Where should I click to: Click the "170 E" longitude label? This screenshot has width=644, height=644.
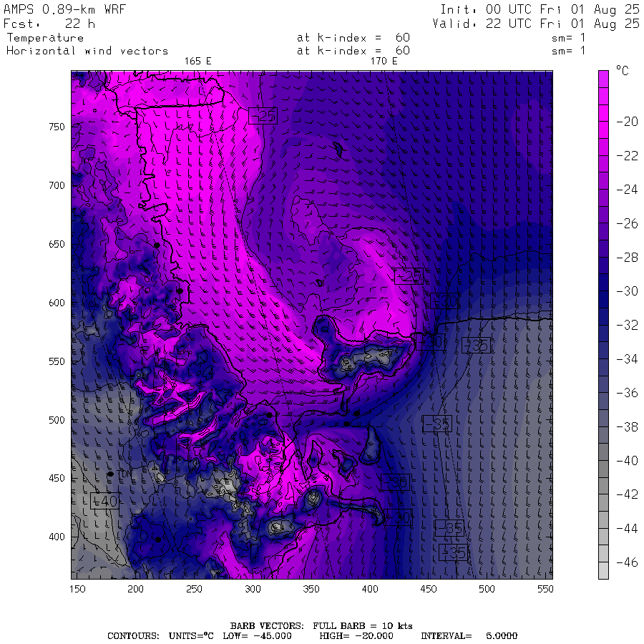point(384,62)
